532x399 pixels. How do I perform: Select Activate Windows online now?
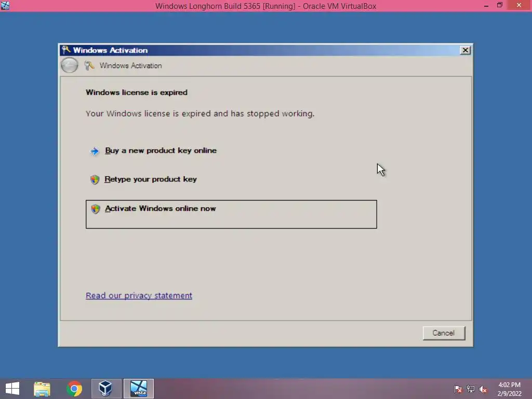click(231, 214)
